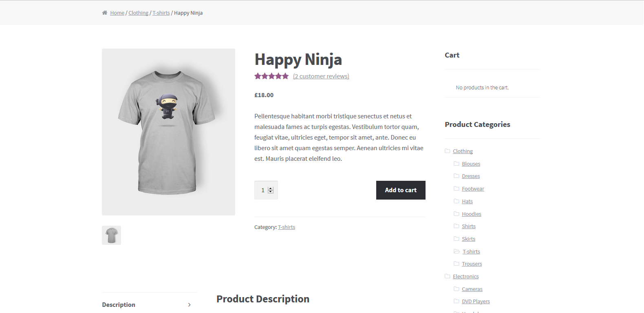Screen dimensions: 644x313
Task: Click the five-star rating icon
Action: (271, 76)
